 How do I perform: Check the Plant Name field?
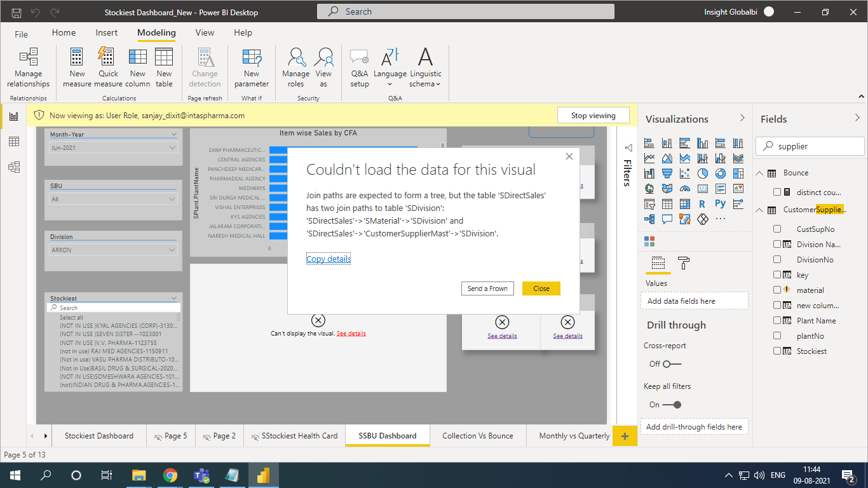[777, 320]
